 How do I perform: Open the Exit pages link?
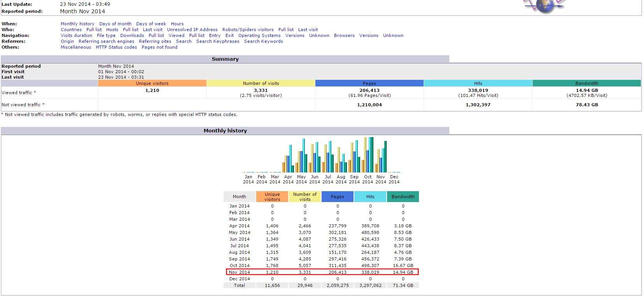pos(230,35)
